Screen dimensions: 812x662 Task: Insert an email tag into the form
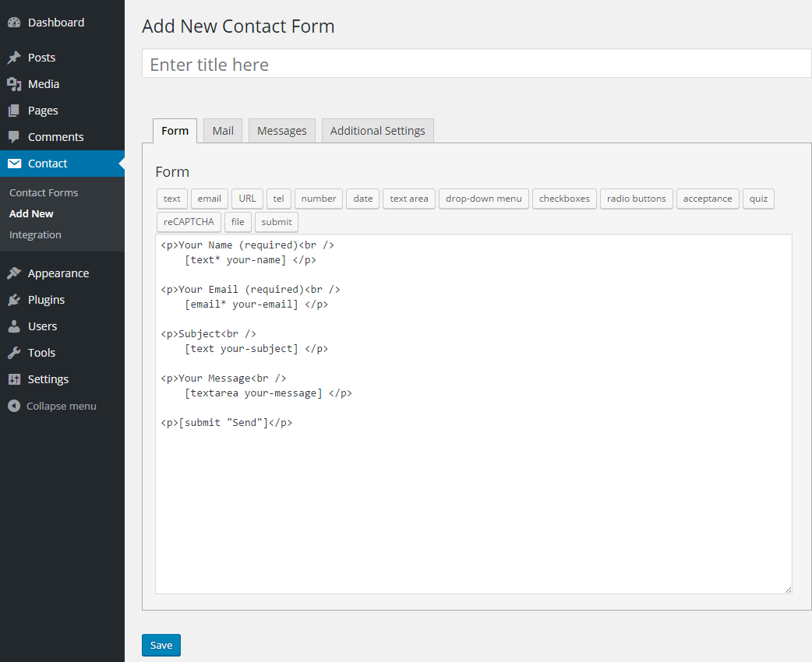click(x=209, y=199)
